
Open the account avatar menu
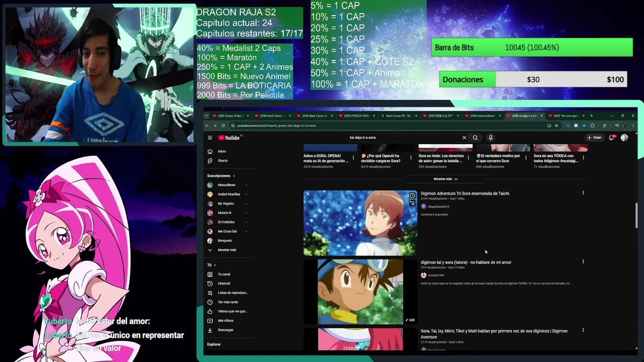click(624, 137)
